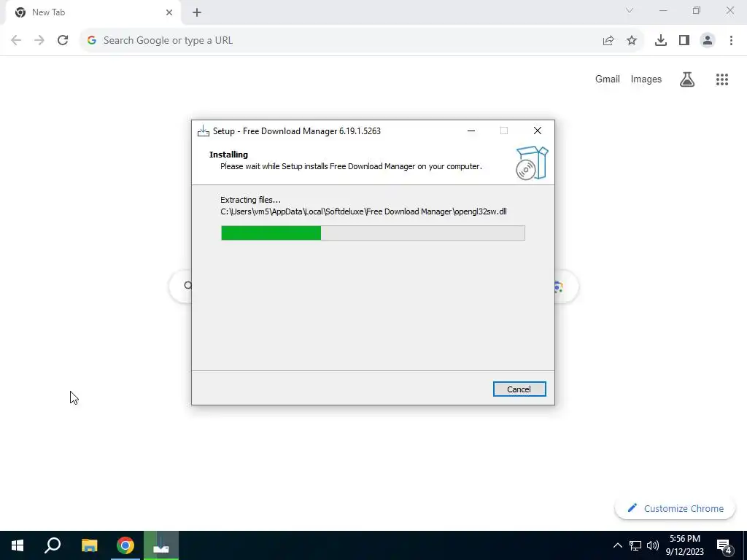
Task: Go forward in Chrome
Action: [x=39, y=40]
